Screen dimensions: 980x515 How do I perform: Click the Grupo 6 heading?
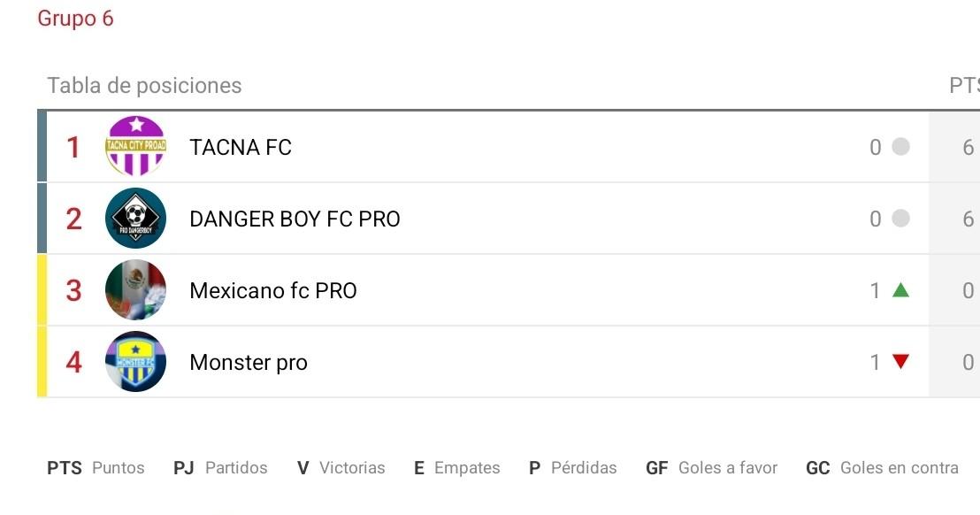pyautogui.click(x=75, y=19)
